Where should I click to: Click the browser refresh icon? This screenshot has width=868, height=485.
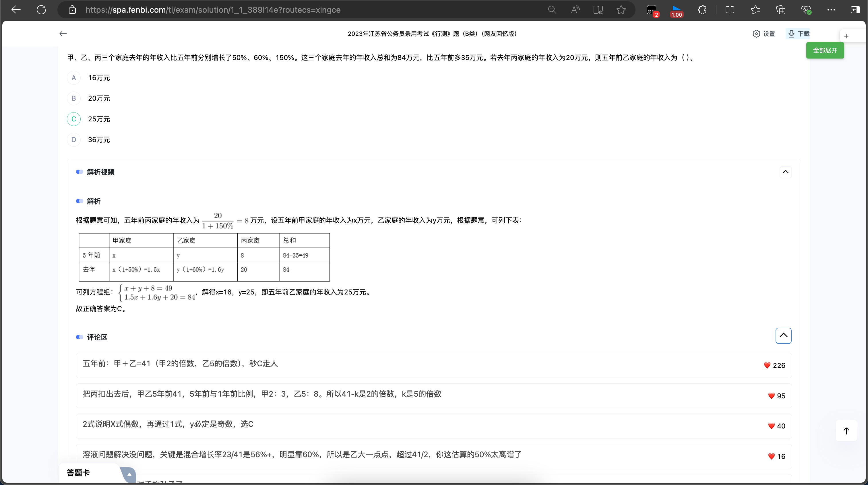click(x=41, y=10)
